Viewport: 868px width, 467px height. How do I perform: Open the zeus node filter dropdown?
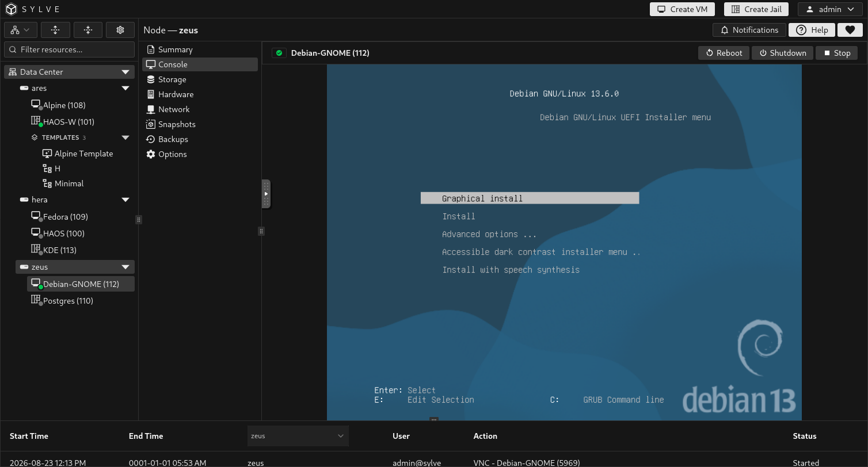click(298, 436)
